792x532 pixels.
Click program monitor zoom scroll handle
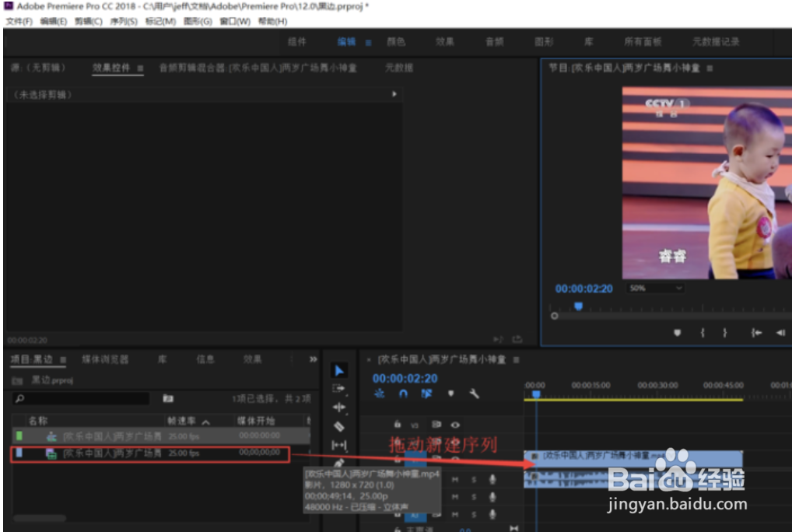pyautogui.click(x=554, y=316)
